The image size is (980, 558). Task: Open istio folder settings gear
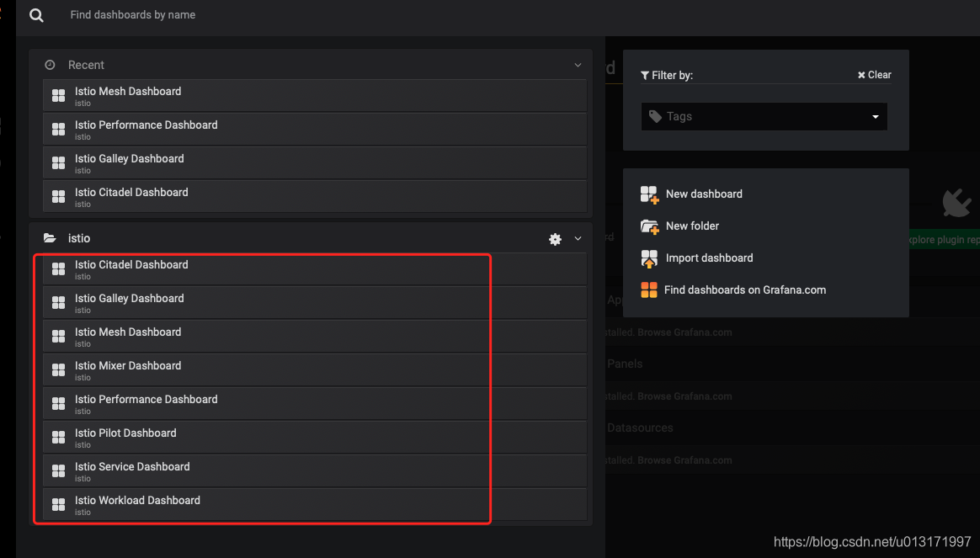pyautogui.click(x=555, y=239)
